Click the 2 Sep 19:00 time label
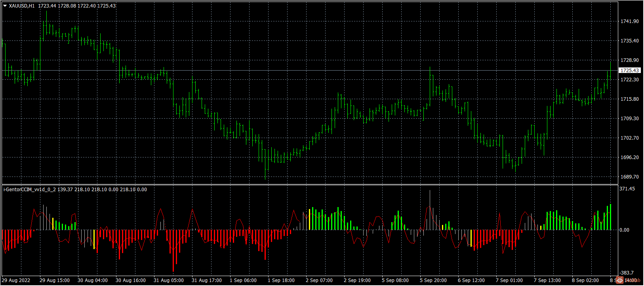Image resolution: width=644 pixels, height=286 pixels. tap(357, 280)
